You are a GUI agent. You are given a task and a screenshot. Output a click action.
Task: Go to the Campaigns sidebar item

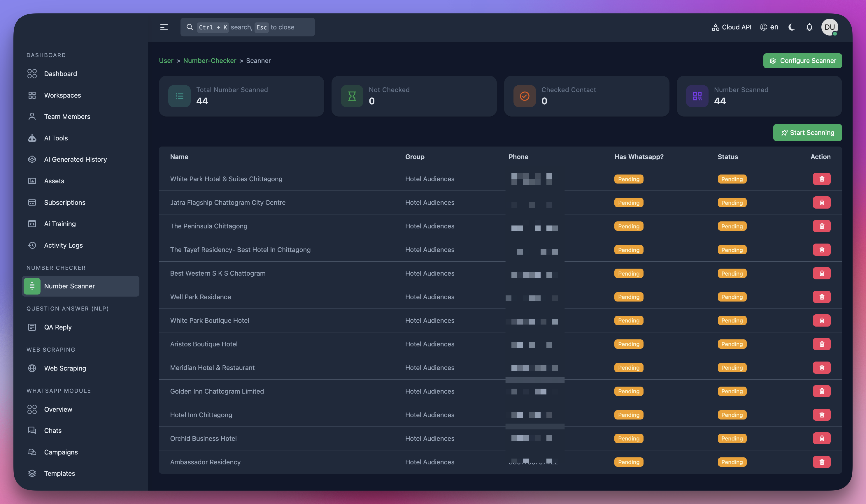(61, 452)
